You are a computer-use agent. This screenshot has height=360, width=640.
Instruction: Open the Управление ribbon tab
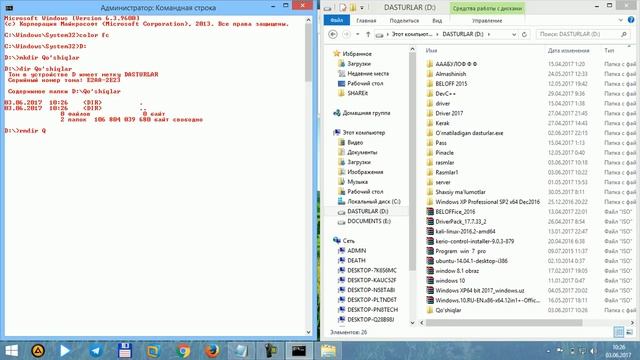[x=487, y=20]
